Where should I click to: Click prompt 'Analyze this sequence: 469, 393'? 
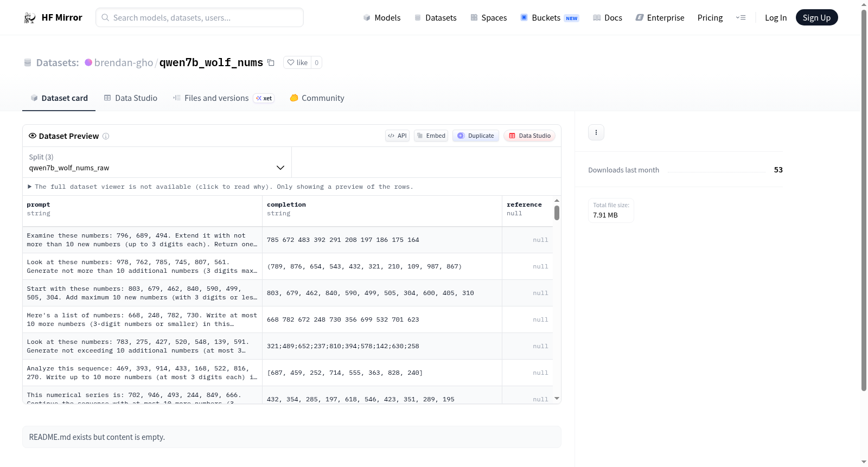click(x=142, y=373)
